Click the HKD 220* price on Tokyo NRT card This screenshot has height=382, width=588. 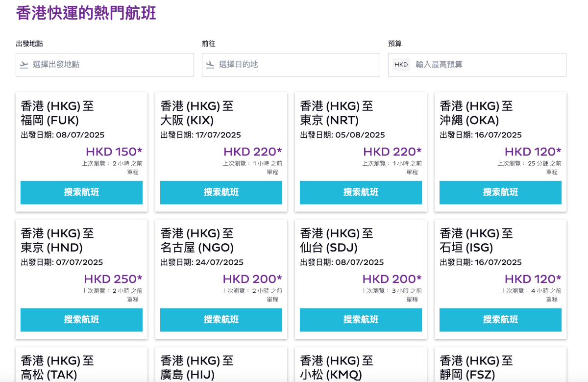point(392,152)
